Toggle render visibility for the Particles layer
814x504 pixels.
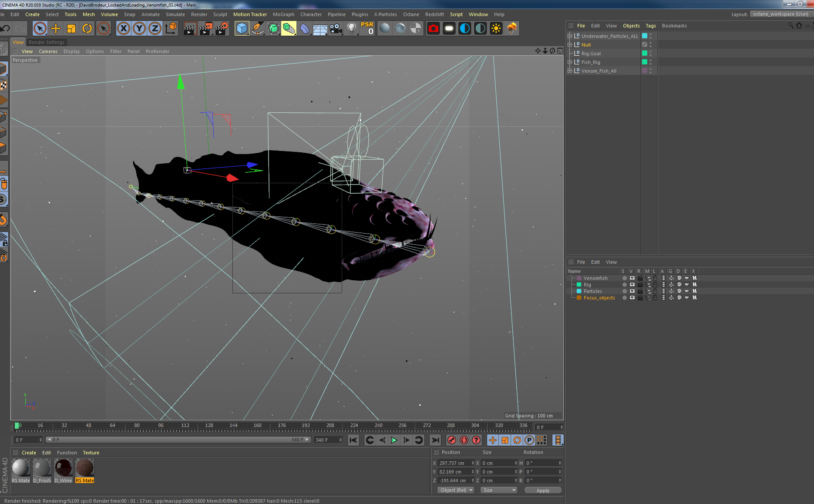(640, 291)
